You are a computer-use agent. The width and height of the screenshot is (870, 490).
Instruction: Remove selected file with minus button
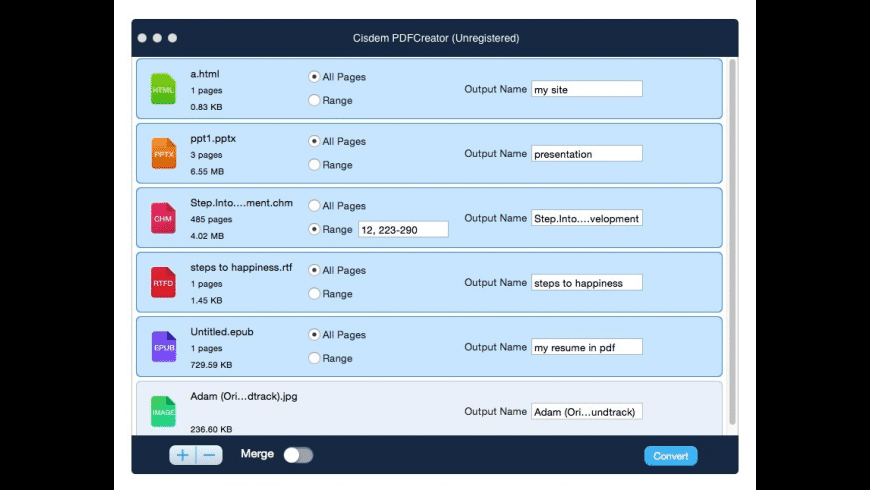pos(209,455)
